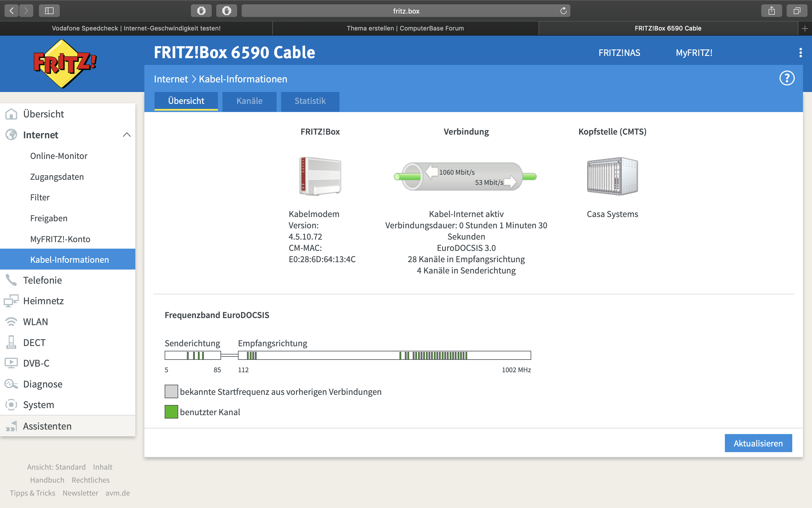Open the Newsletter footer link
The width and height of the screenshot is (812, 508).
[81, 493]
